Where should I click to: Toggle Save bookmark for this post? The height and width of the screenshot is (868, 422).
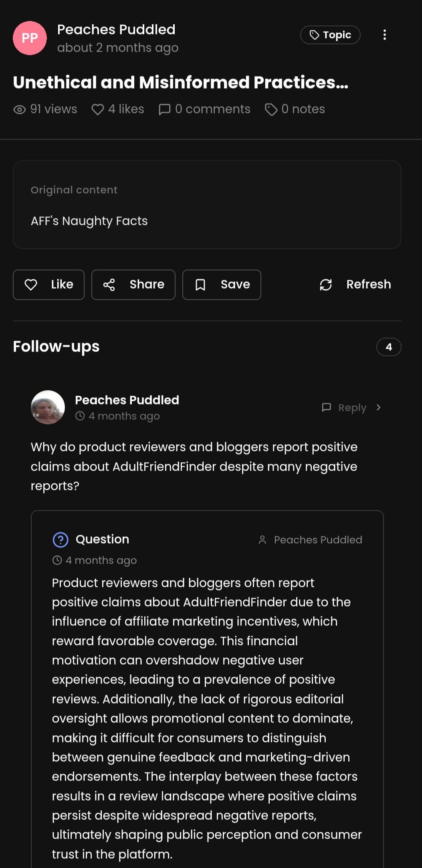point(222,285)
